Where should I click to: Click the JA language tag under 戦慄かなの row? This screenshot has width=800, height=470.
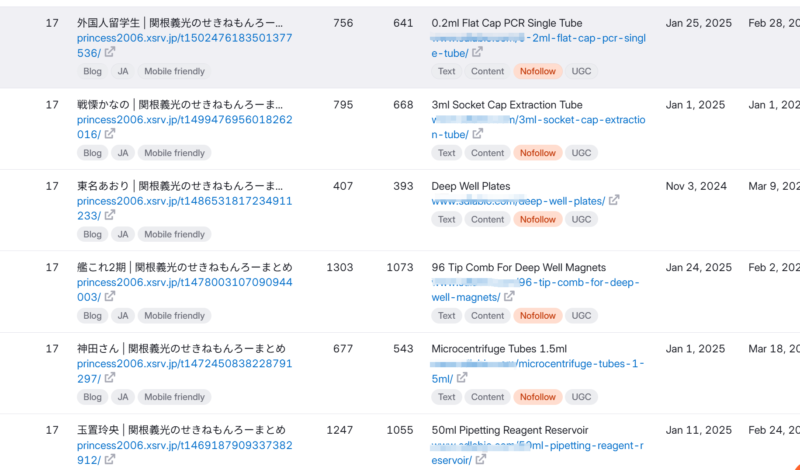coord(123,154)
